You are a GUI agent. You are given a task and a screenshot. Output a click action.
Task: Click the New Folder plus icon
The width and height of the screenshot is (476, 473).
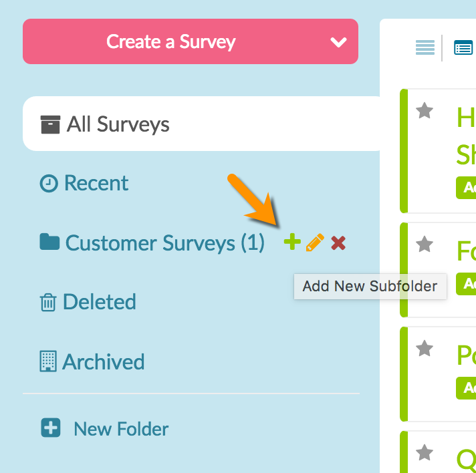point(51,428)
